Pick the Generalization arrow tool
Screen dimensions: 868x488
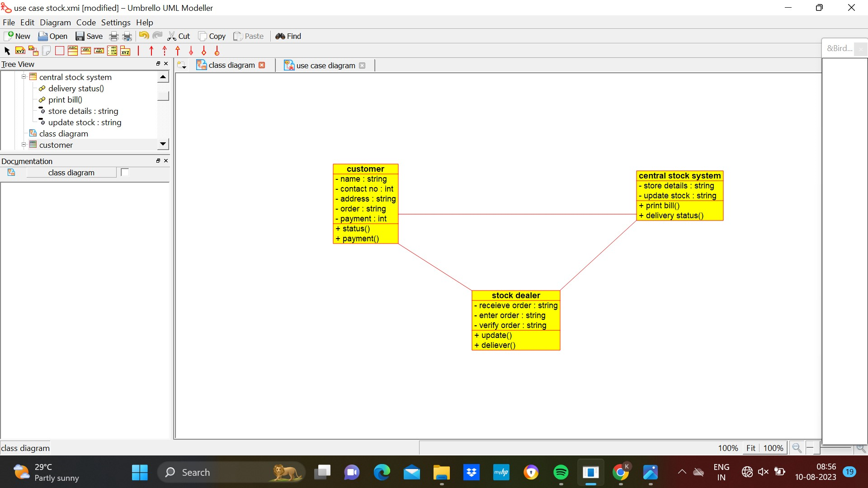coord(178,51)
